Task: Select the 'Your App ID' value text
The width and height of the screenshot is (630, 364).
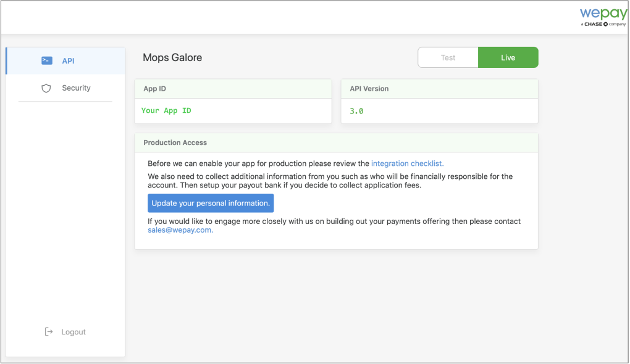Action: coord(166,110)
